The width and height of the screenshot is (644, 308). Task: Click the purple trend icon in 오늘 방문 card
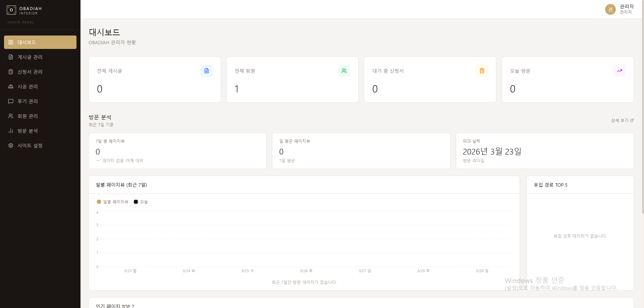[x=619, y=71]
